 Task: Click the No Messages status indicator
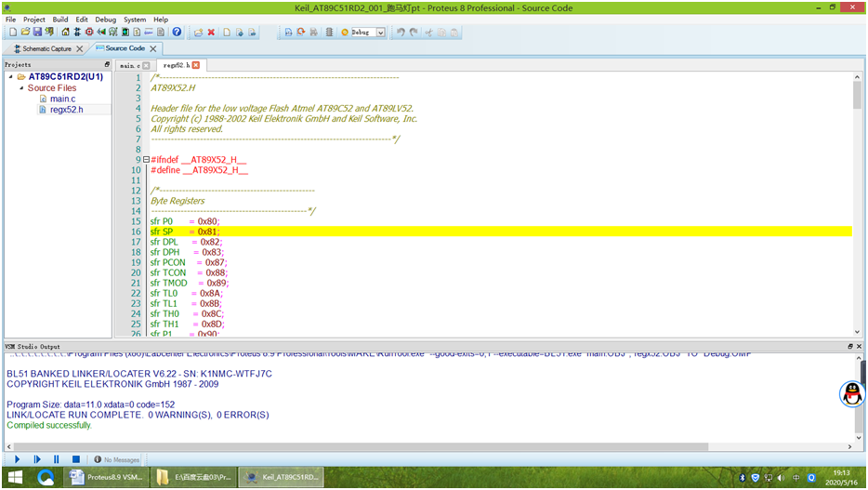pos(117,459)
